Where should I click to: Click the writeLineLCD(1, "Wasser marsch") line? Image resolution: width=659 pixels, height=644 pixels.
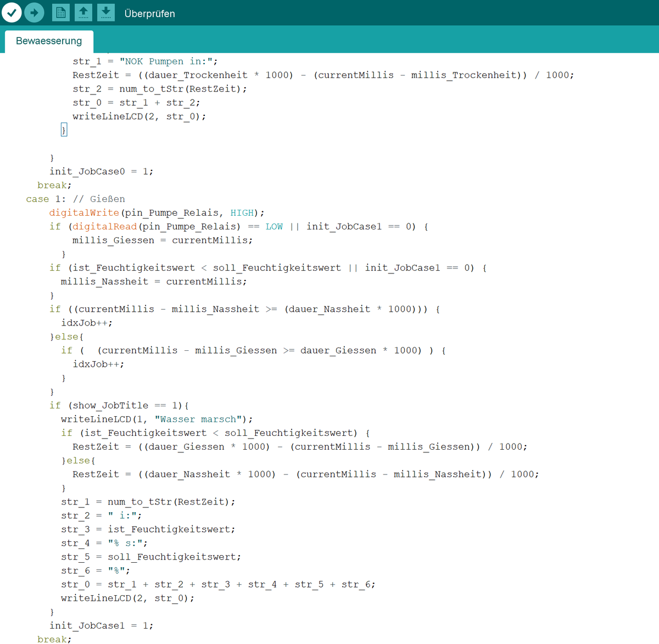point(157,419)
